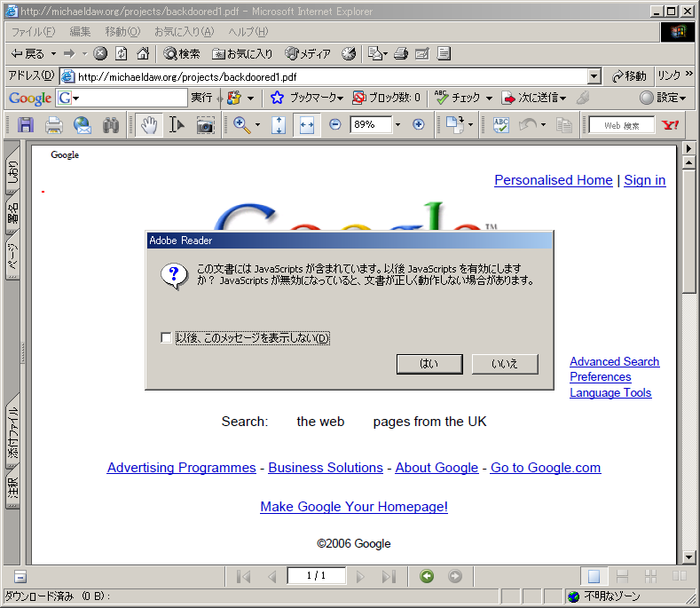
Task: Go to previous view green arrow
Action: click(x=427, y=576)
